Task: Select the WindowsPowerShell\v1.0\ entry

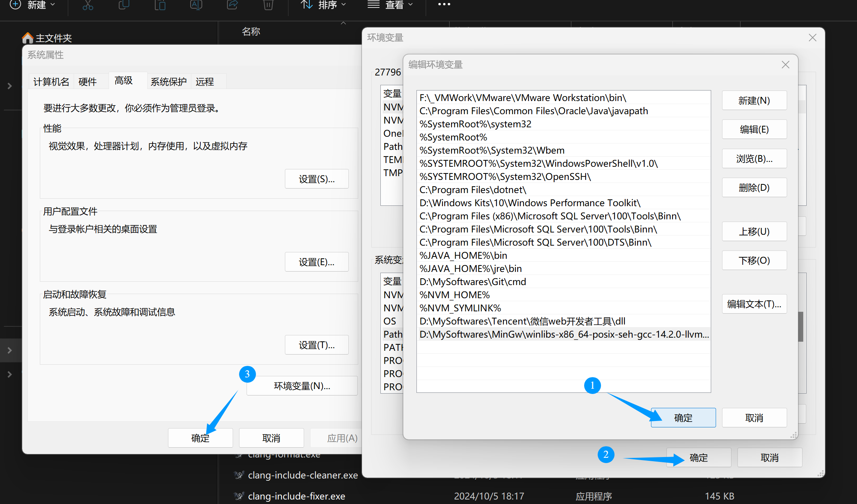Action: pyautogui.click(x=564, y=163)
